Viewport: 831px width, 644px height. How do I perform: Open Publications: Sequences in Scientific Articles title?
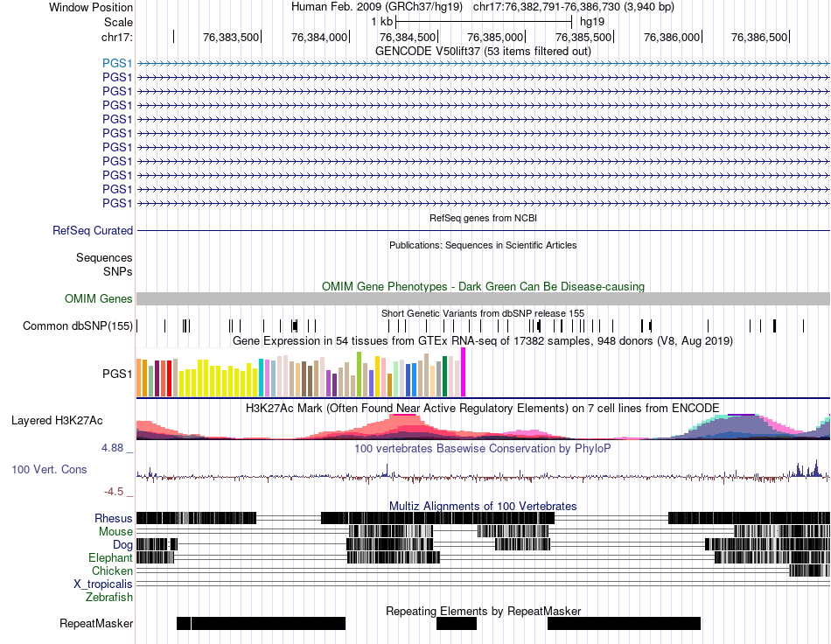(483, 245)
